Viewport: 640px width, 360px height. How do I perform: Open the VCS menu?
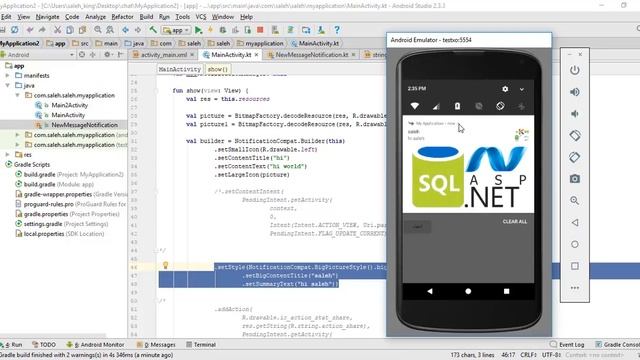pyautogui.click(x=201, y=17)
